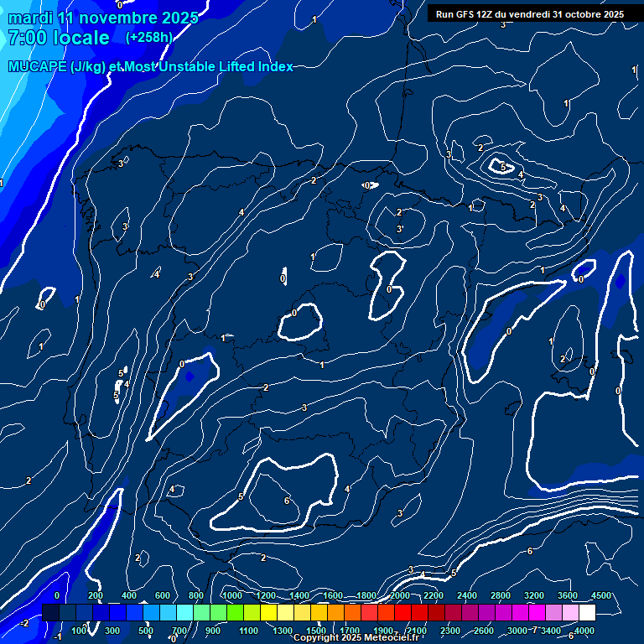Viewport: 644px width, 644px height.
Task: Click the date title 'mardi 11 novembre 2025'
Action: 103,18
